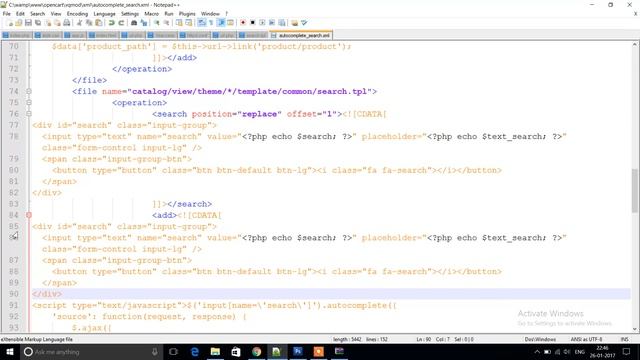This screenshot has height=360, width=640.
Task: Click the Paste toolbar icon
Action: pos(98,23)
